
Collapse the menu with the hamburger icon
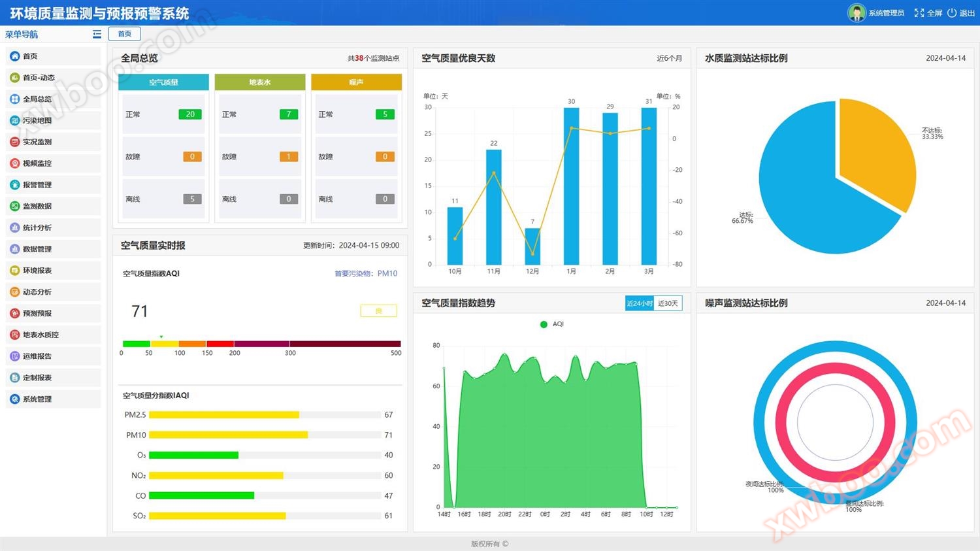tap(96, 34)
